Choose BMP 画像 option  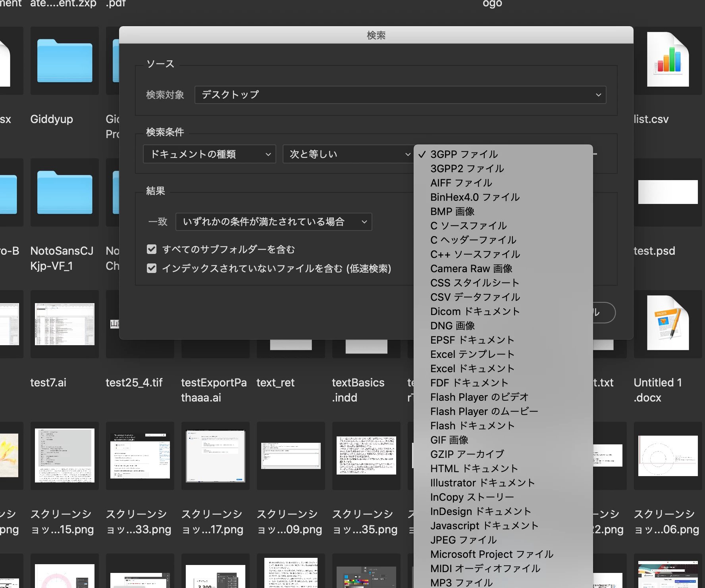coord(503,211)
